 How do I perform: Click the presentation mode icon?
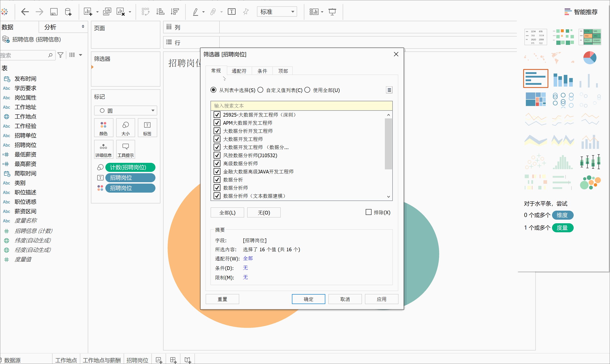point(332,12)
